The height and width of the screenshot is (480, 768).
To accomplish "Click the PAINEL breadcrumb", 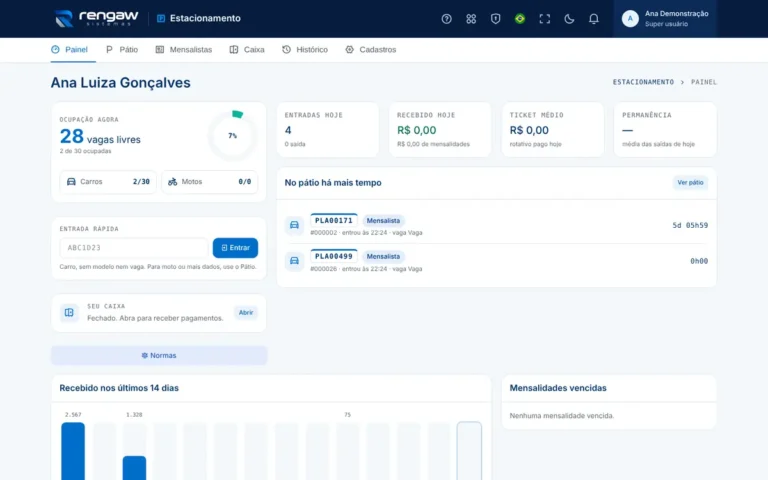I will (x=703, y=82).
